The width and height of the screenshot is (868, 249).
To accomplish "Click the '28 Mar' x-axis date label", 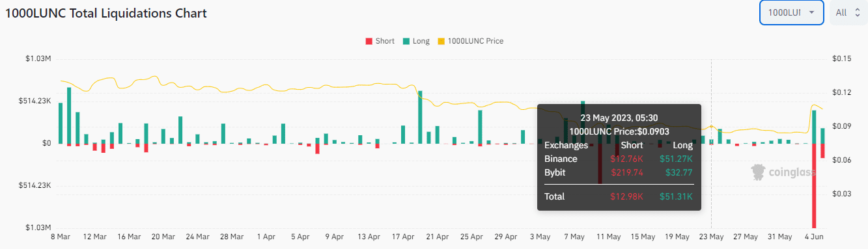I will pos(231,237).
